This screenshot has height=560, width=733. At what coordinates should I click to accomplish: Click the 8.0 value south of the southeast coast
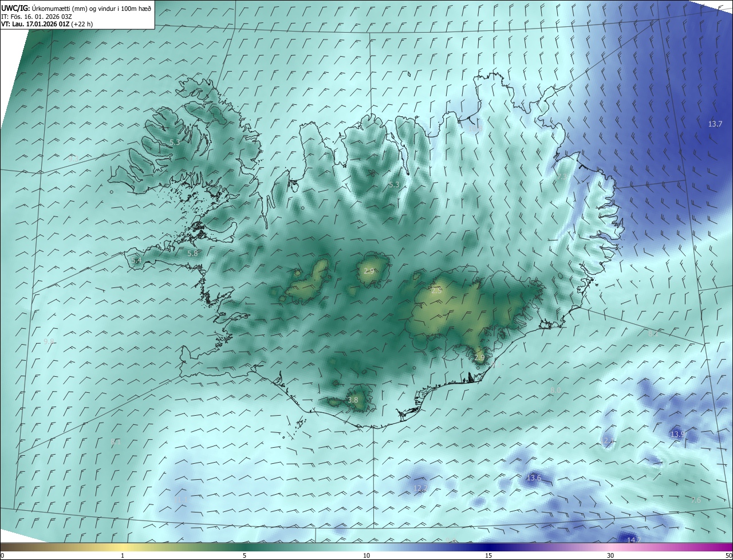pos(555,390)
